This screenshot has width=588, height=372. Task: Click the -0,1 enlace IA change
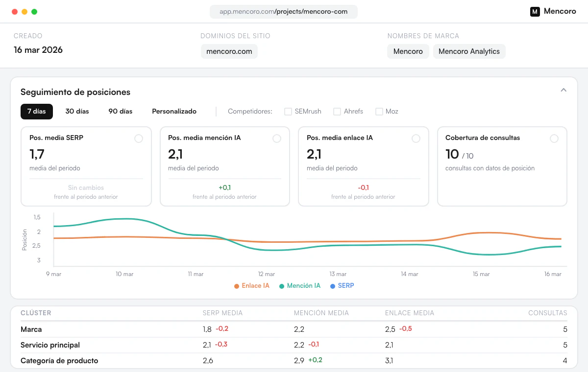pyautogui.click(x=363, y=187)
